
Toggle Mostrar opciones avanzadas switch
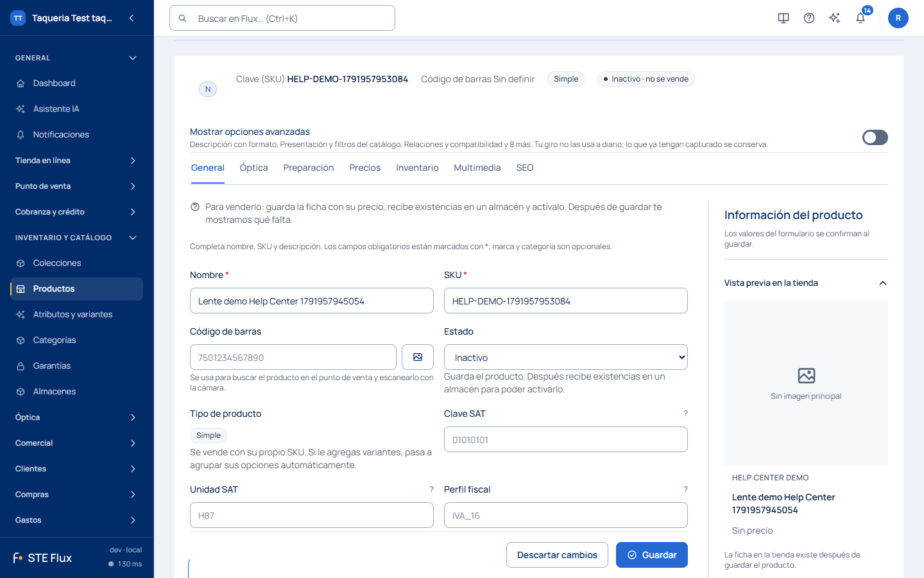[x=875, y=137]
